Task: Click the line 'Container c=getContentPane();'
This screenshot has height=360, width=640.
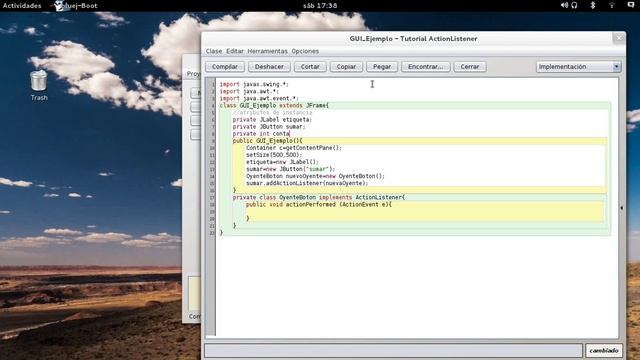Action: pos(294,148)
